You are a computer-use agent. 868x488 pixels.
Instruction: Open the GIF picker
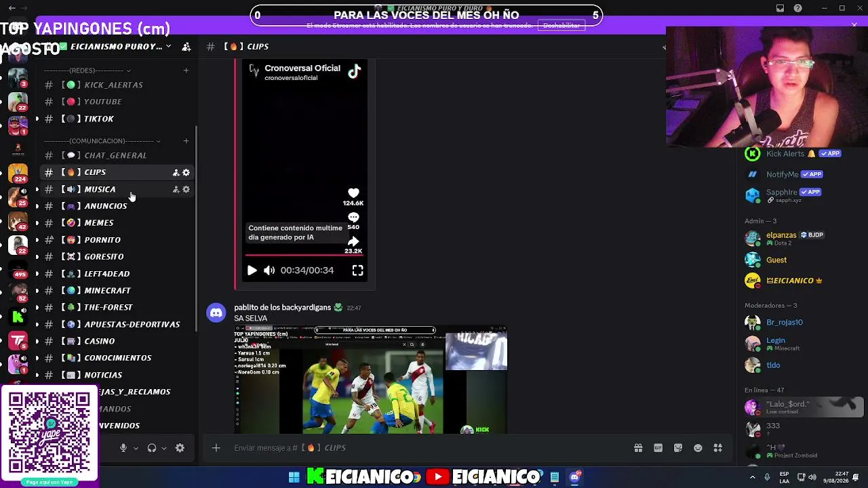pos(658,448)
